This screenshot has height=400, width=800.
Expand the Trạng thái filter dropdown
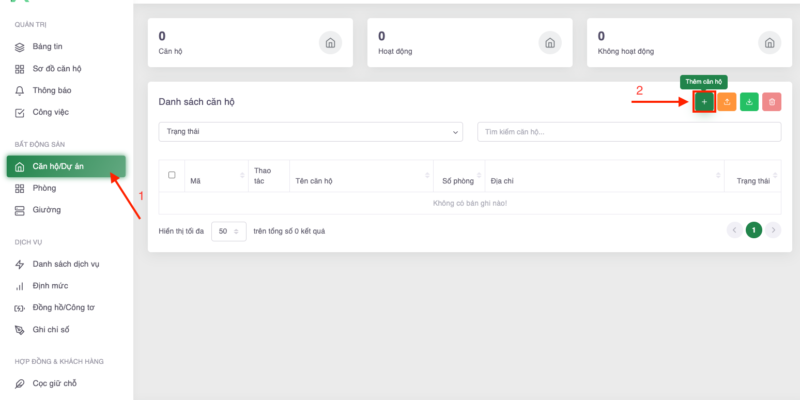coord(310,131)
